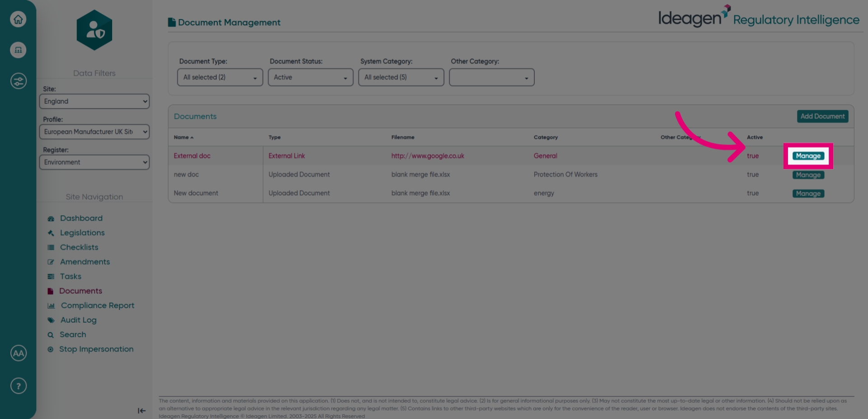868x419 pixels.
Task: Open Search in site navigation
Action: coord(73,334)
